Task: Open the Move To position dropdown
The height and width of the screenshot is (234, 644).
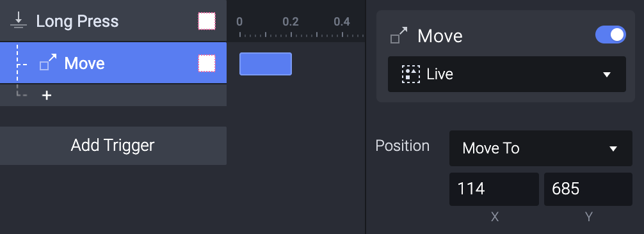Action: pyautogui.click(x=540, y=148)
